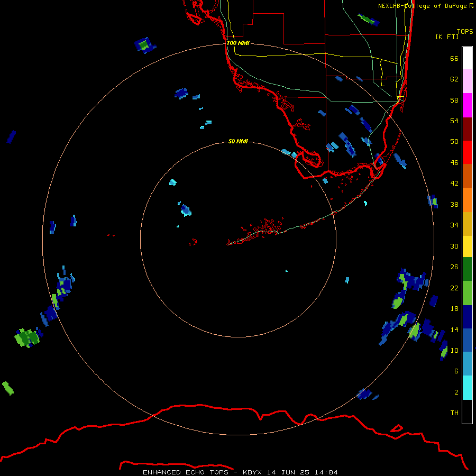Image resolution: width=476 pixels, height=476 pixels.
Task: Click the bright red legend swatch
Action: pos(467,152)
